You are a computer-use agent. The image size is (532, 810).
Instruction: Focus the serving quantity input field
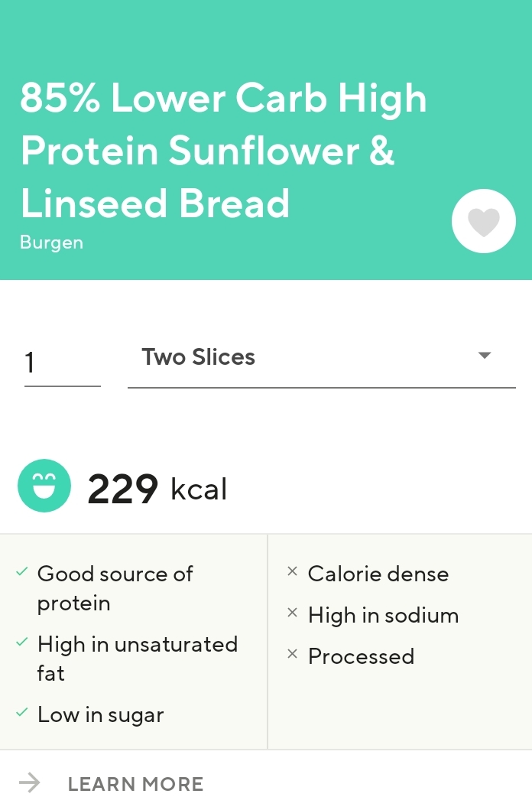[62, 362]
